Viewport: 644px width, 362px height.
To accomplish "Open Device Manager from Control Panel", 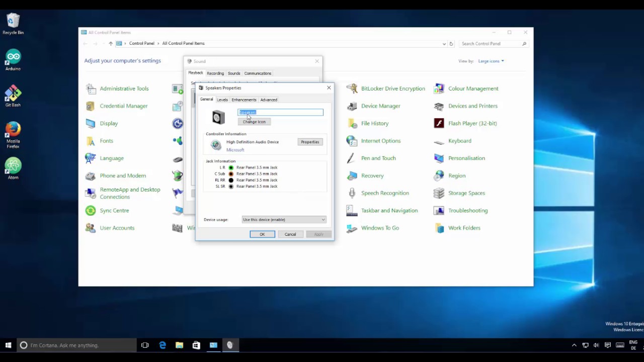I will 380,106.
